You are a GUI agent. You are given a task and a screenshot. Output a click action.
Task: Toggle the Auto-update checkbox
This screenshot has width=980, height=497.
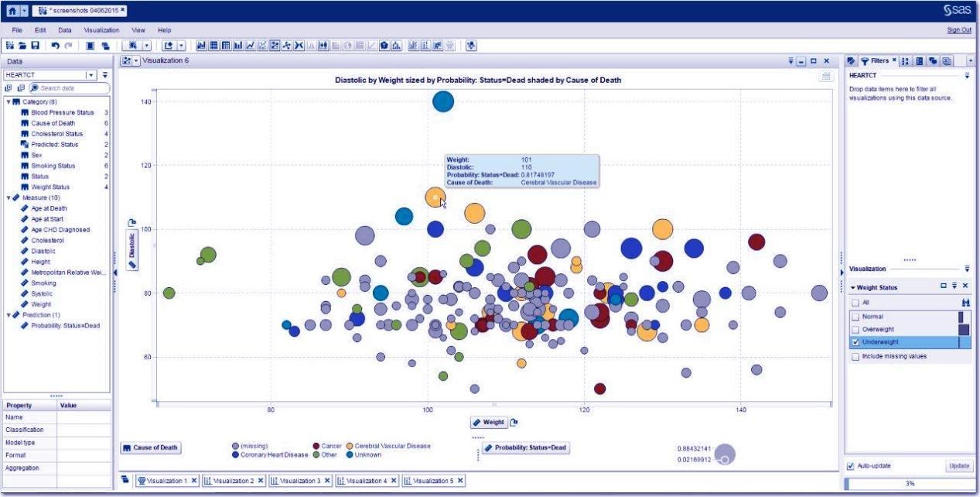click(852, 466)
